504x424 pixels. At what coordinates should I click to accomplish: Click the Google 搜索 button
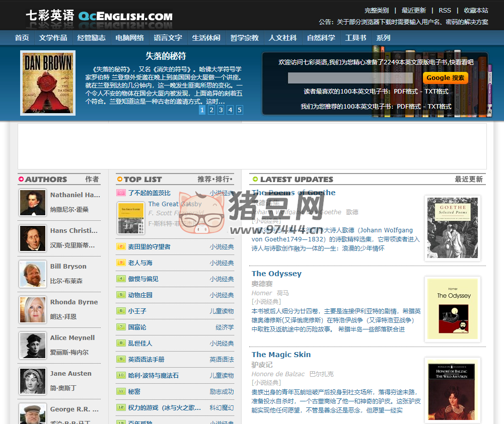tap(445, 78)
